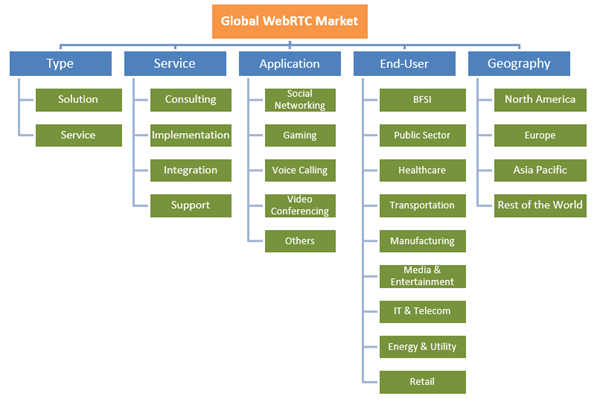600x402 pixels.
Task: Choose the Media & Entertainment box
Action: pyautogui.click(x=422, y=276)
